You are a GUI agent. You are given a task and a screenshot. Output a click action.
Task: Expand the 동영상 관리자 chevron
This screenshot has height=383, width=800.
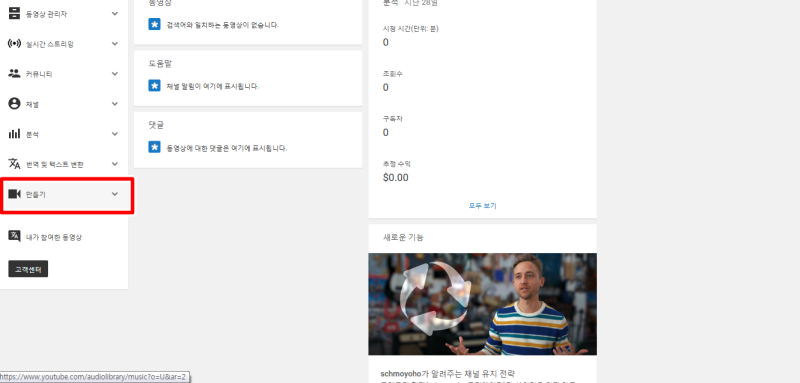tap(115, 13)
